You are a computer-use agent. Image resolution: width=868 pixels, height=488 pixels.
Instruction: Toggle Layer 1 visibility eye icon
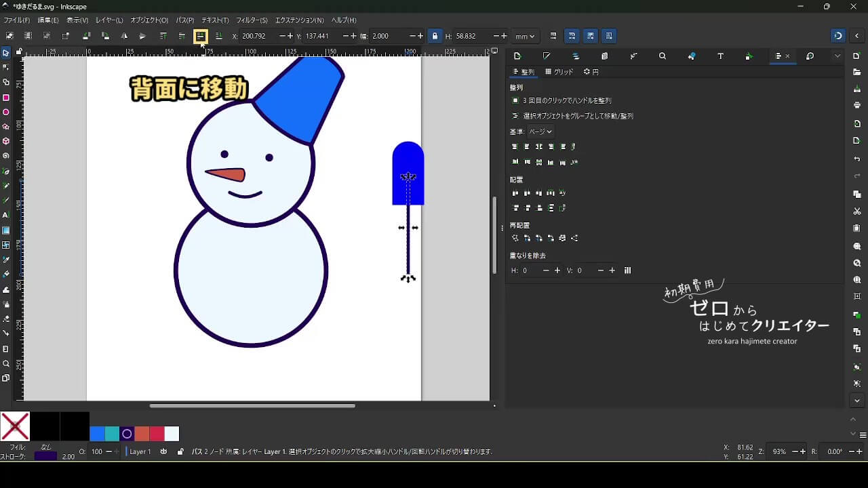[x=163, y=451]
